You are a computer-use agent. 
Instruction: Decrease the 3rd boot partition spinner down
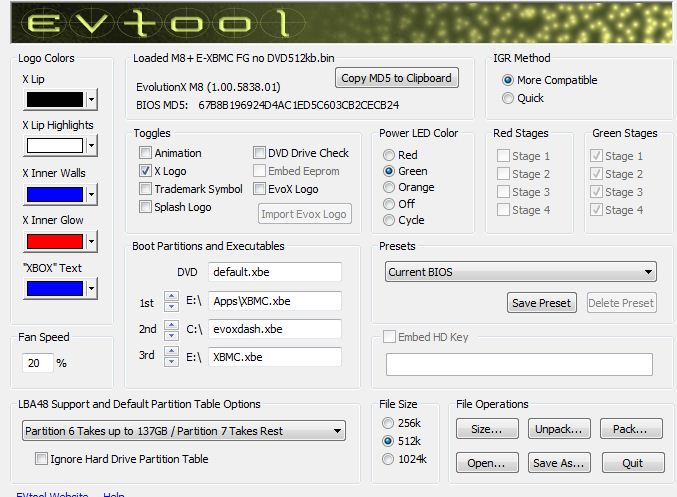tap(171, 362)
